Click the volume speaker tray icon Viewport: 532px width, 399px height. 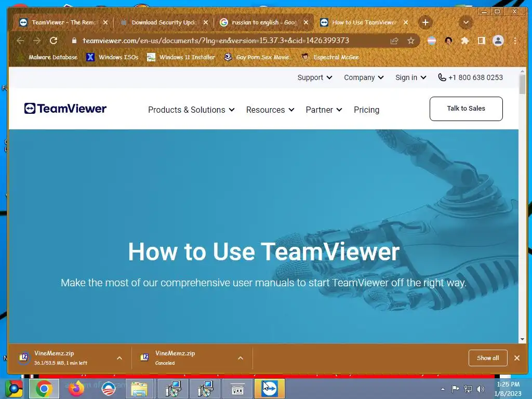481,389
